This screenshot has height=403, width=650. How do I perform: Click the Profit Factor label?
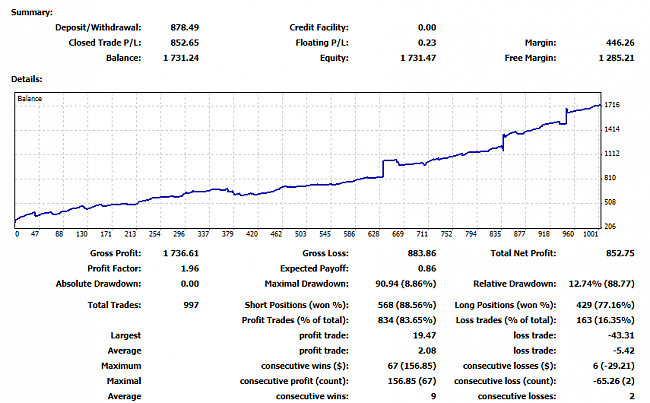pos(114,269)
